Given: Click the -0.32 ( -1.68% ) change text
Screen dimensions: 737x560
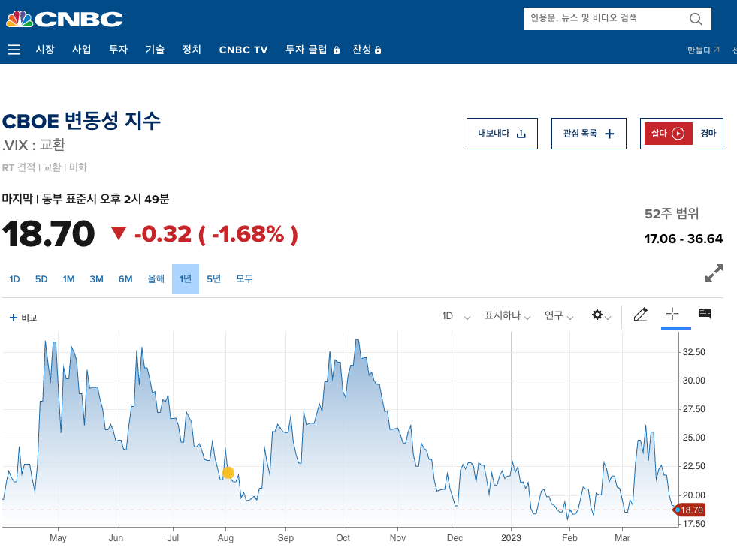Looking at the screenshot, I should click(x=216, y=234).
